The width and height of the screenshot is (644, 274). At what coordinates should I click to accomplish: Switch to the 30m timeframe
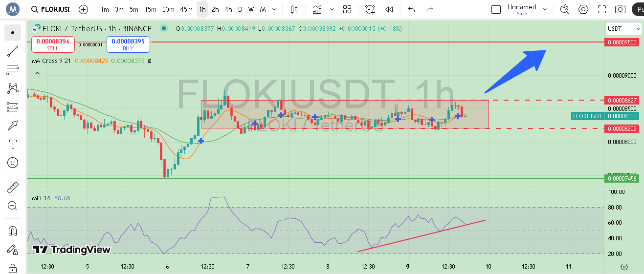pyautogui.click(x=168, y=9)
